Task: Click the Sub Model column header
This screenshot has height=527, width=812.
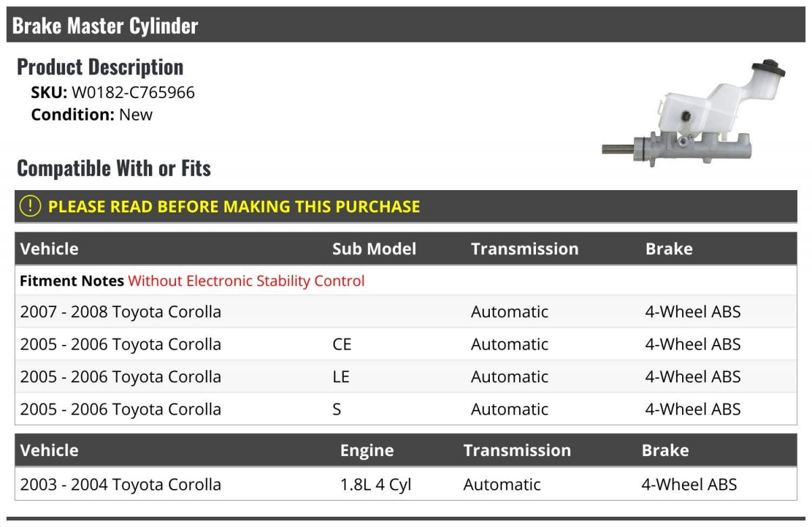Action: pos(374,249)
